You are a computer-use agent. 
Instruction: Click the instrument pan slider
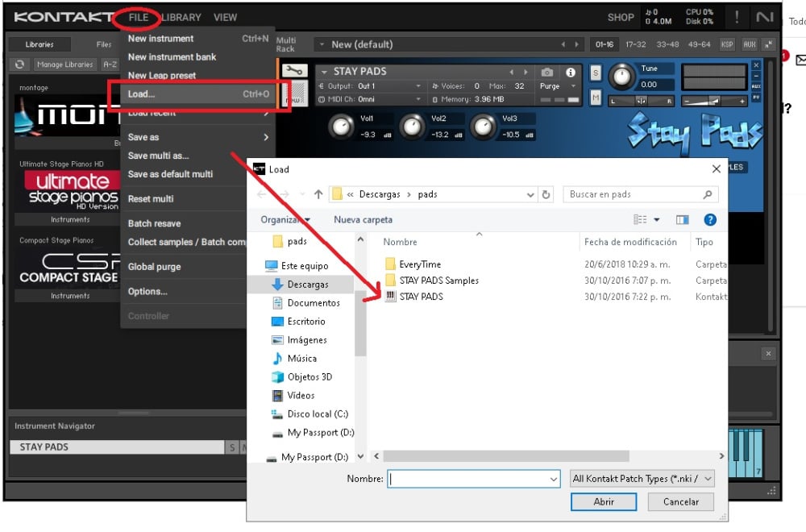pos(642,102)
